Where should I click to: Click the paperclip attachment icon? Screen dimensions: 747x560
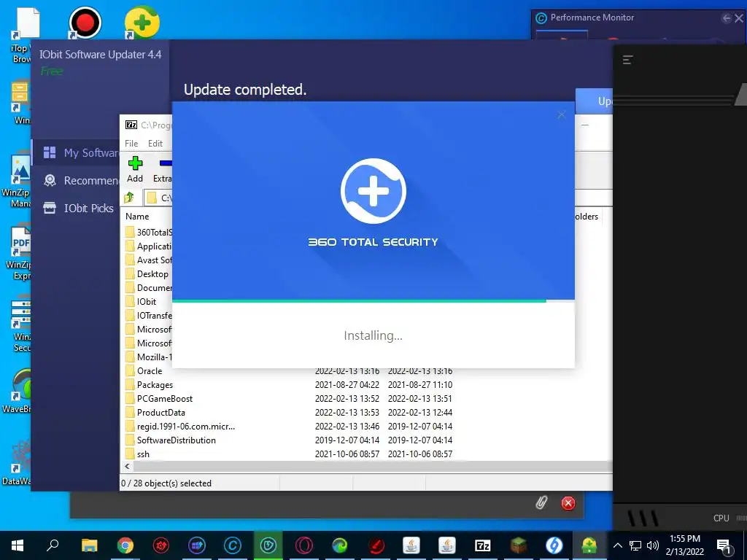coord(541,502)
